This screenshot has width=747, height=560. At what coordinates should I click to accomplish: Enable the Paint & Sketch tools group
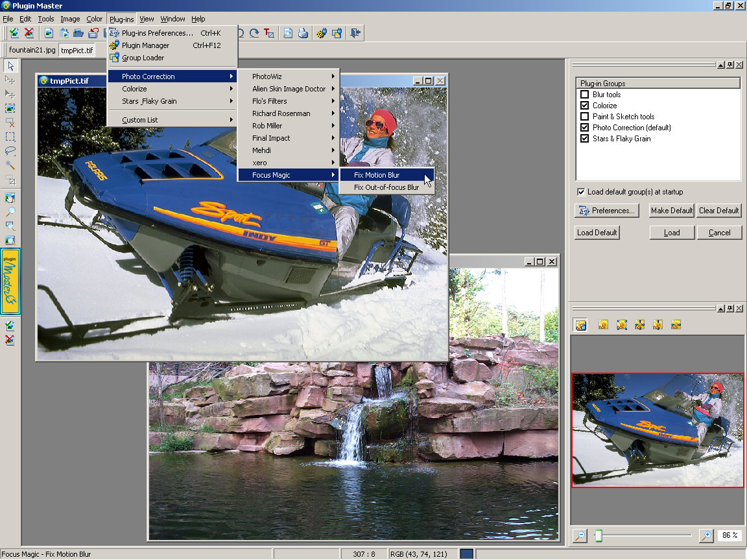(x=584, y=116)
